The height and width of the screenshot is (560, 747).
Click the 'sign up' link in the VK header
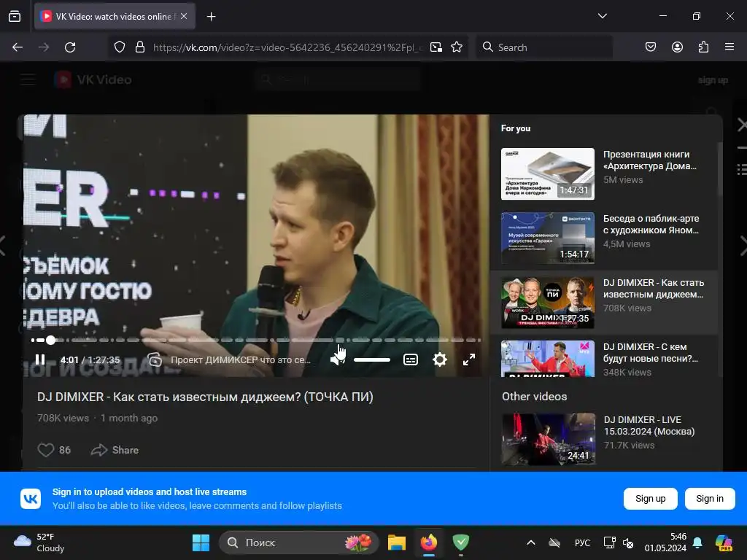coord(713,80)
